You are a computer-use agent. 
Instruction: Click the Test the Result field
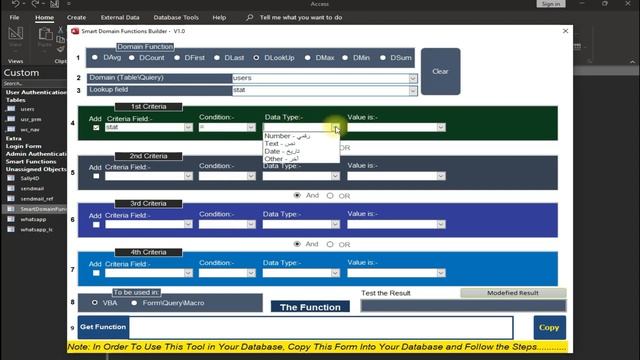tap(463, 306)
